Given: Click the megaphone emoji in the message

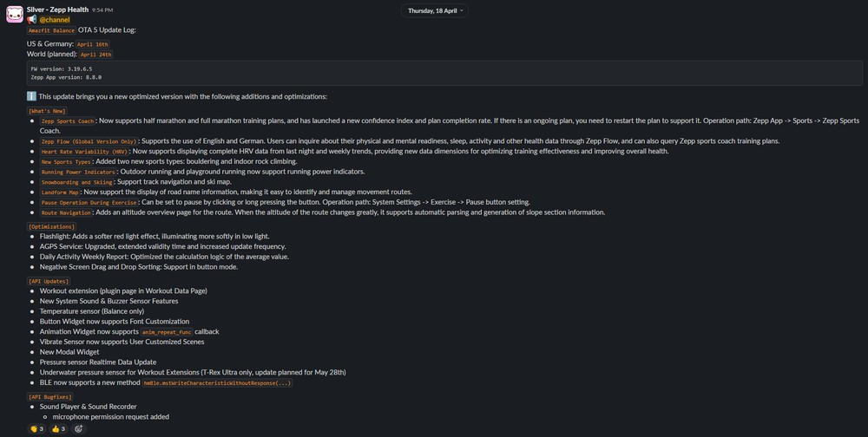Looking at the screenshot, I should pyautogui.click(x=32, y=19).
